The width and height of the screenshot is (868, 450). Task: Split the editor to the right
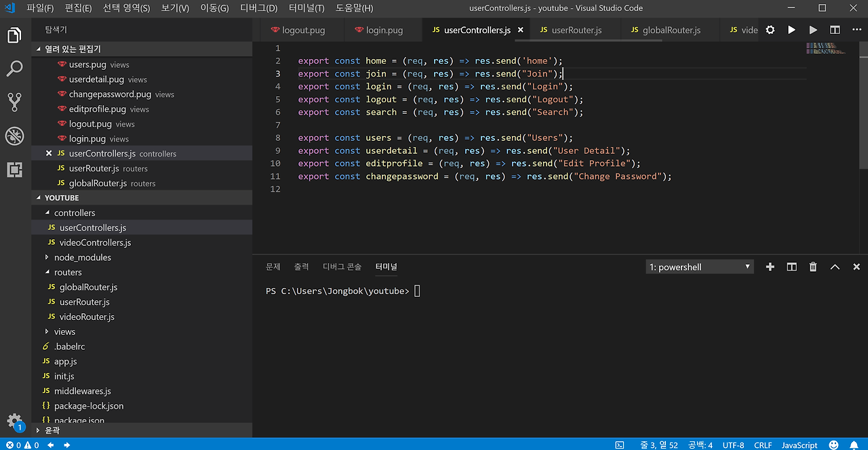(835, 30)
